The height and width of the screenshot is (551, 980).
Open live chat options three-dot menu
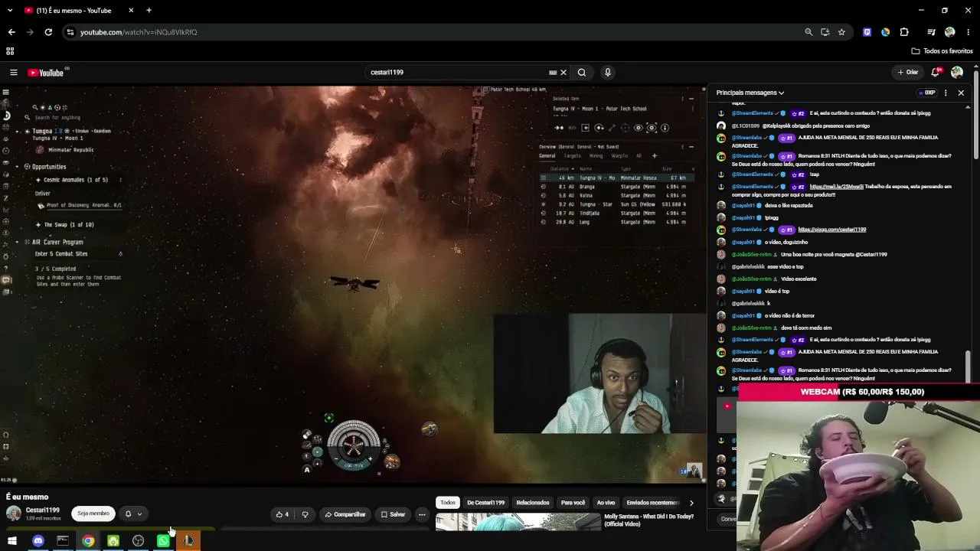[x=946, y=93]
